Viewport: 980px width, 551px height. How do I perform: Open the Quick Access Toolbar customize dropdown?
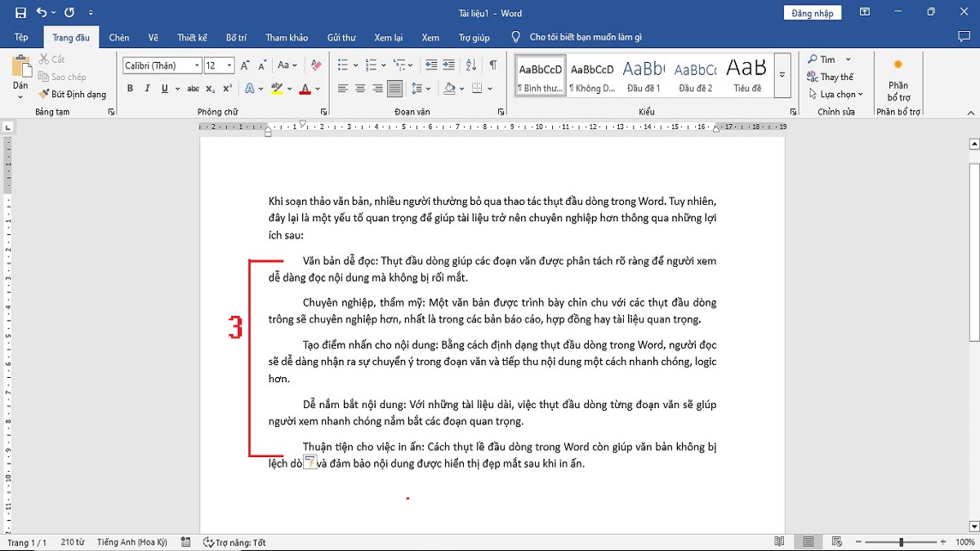(91, 13)
